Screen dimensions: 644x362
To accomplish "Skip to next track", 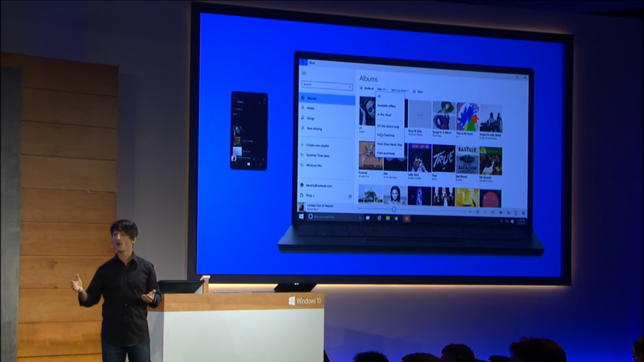I will pos(493,212).
